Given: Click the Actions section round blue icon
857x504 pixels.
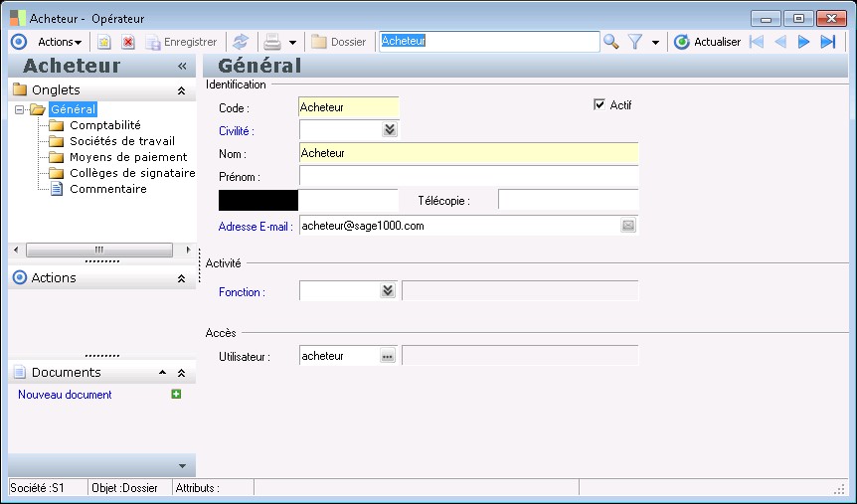Looking at the screenshot, I should (19, 277).
